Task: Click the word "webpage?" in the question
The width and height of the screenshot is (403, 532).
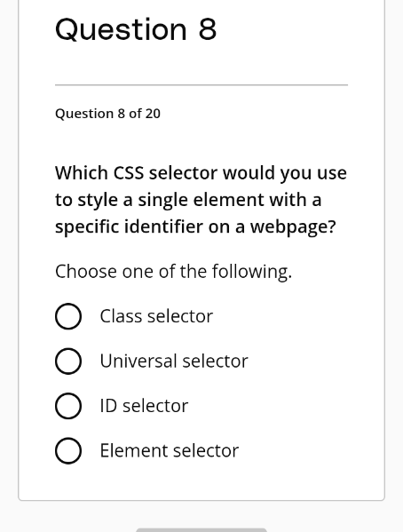Action: (x=293, y=227)
